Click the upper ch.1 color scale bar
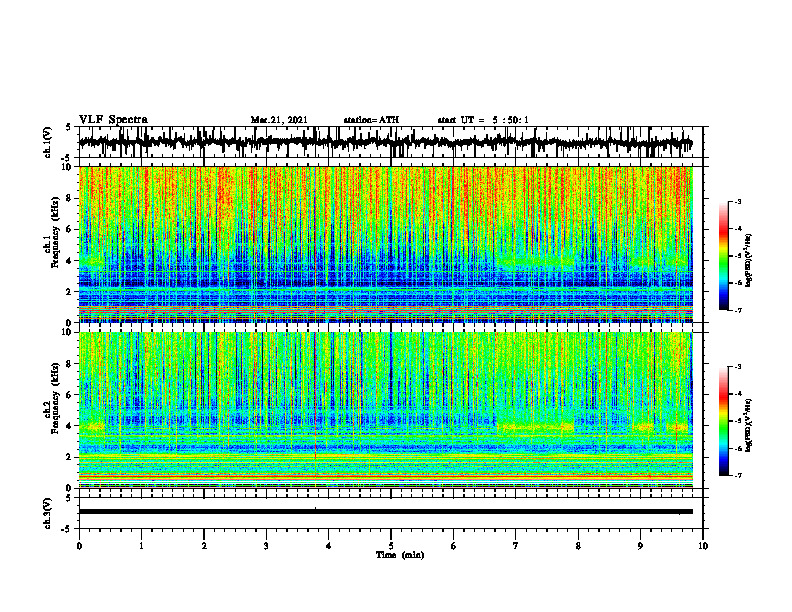Image resolution: width=792 pixels, height=612 pixels. 723,256
